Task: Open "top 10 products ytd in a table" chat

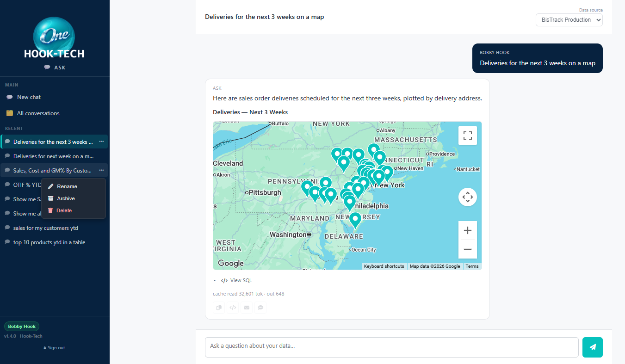Action: (x=55, y=242)
